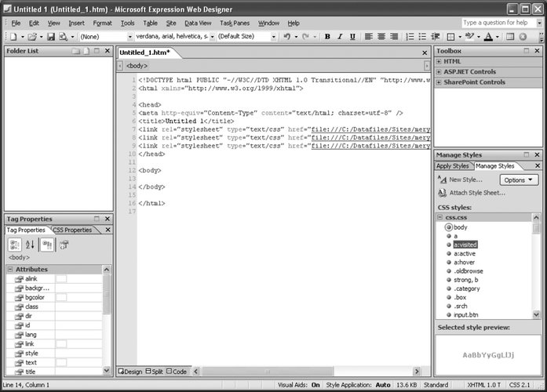Switch to Split view
This screenshot has width=547, height=392.
(154, 371)
